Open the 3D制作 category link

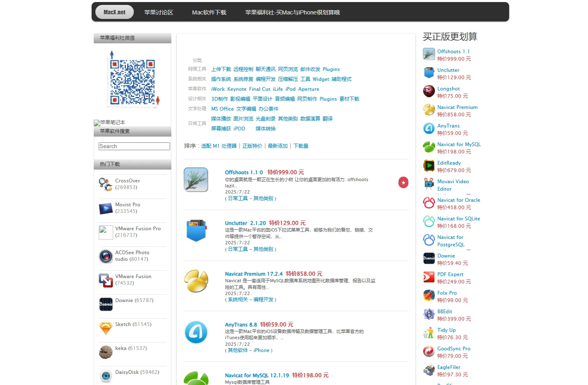coord(220,99)
